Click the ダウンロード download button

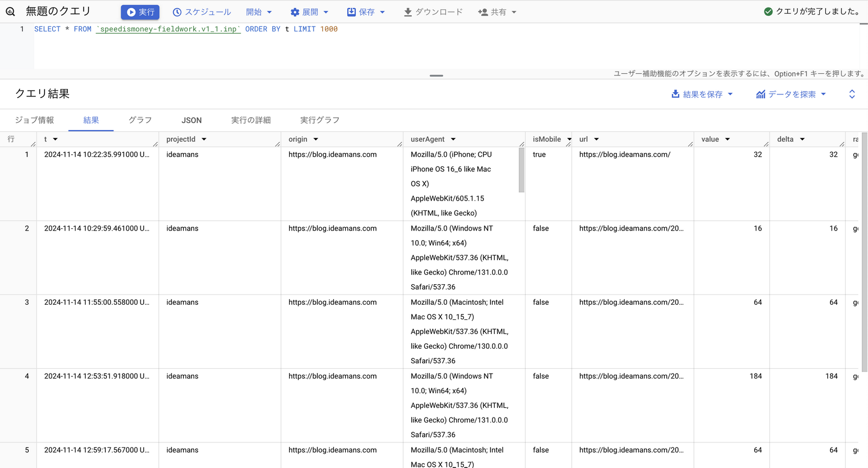433,12
